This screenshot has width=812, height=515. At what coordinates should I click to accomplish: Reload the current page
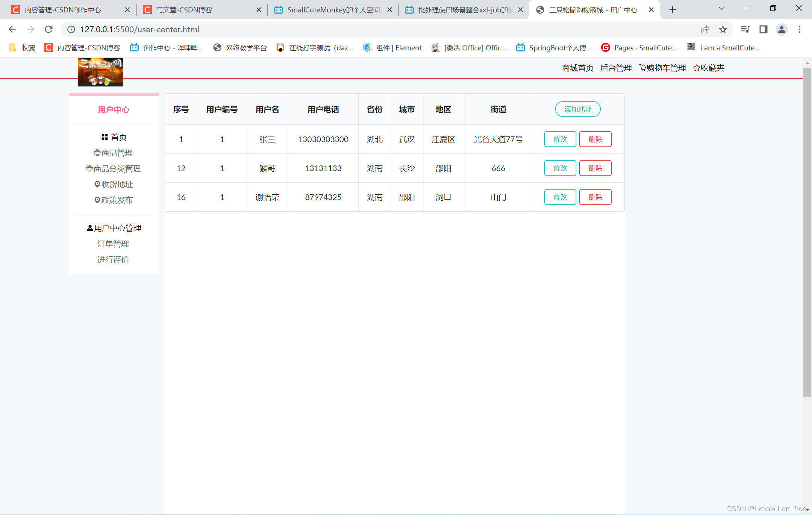tap(48, 29)
